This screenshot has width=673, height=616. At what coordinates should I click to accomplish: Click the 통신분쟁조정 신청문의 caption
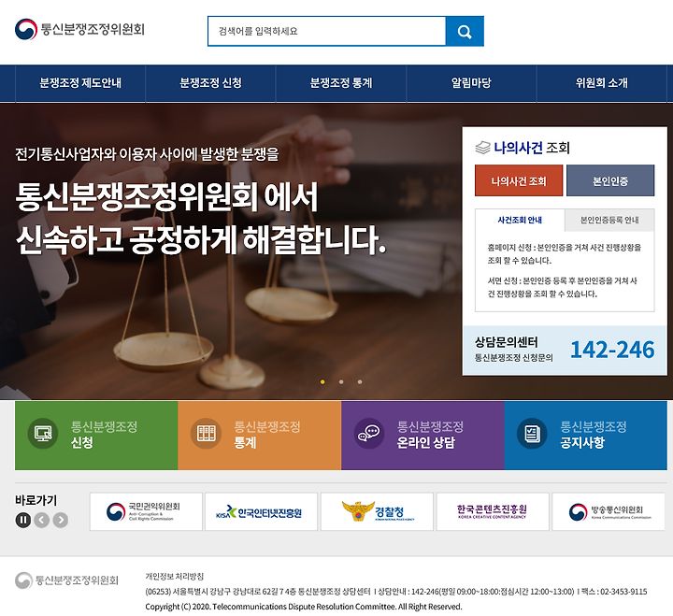[x=514, y=358]
